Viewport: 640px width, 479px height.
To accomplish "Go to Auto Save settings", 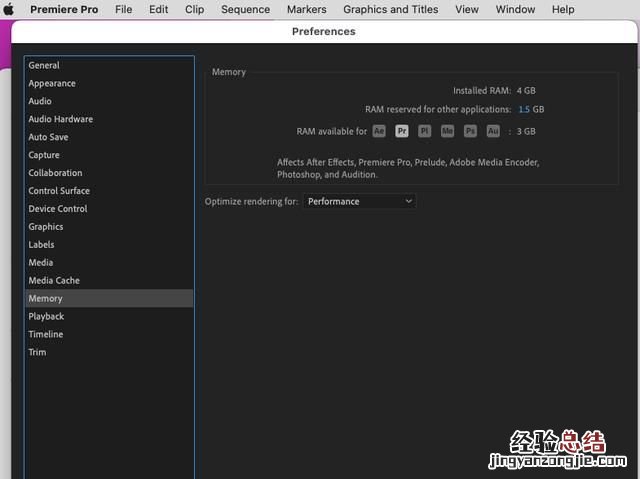I will tap(48, 137).
